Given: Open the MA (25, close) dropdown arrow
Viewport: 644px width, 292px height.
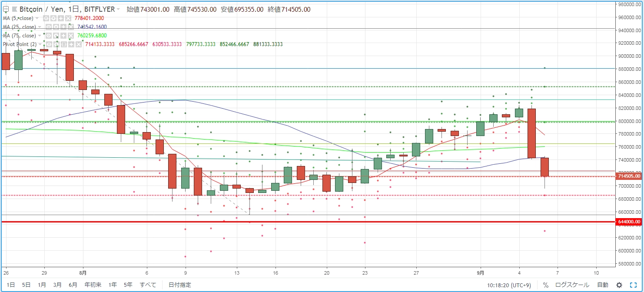Looking at the screenshot, I should (40, 27).
